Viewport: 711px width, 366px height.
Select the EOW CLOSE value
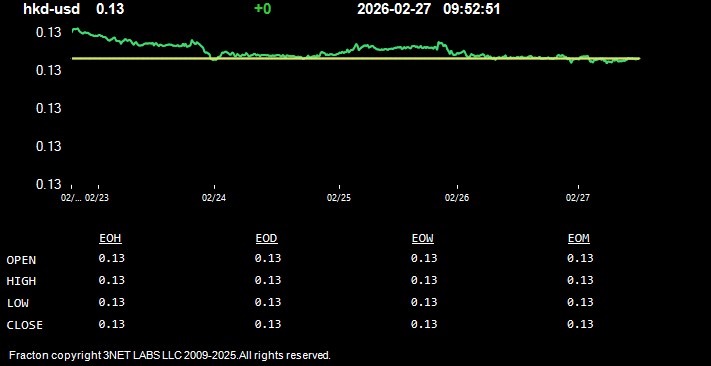click(x=424, y=324)
